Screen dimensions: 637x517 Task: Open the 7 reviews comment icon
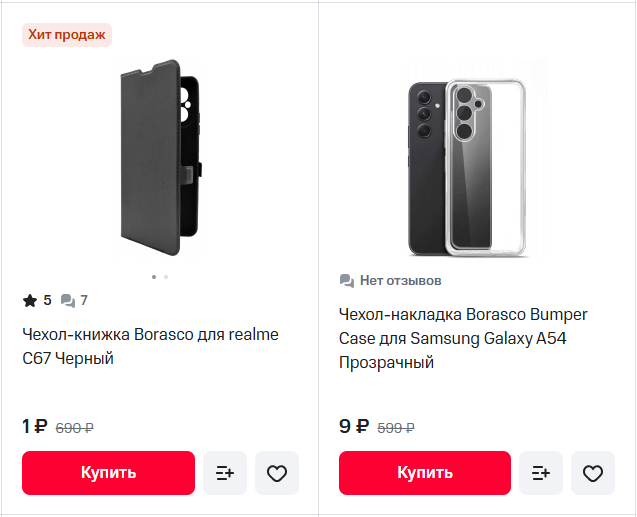tap(67, 301)
